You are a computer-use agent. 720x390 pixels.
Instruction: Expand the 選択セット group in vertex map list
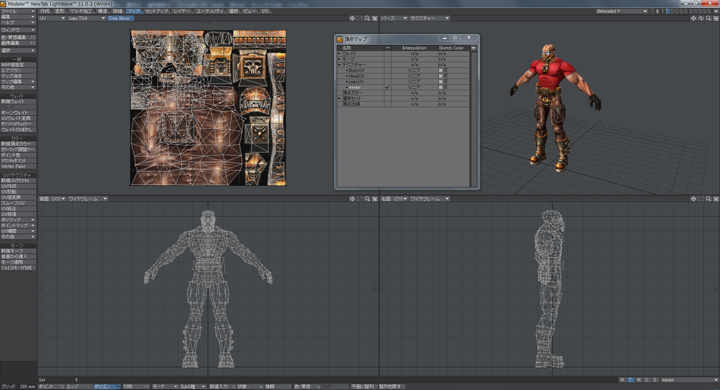coord(340,98)
